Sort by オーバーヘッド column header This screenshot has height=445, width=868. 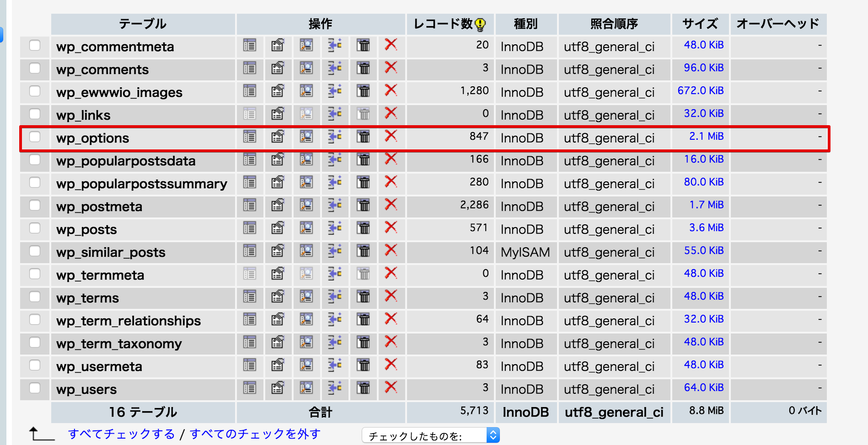778,24
